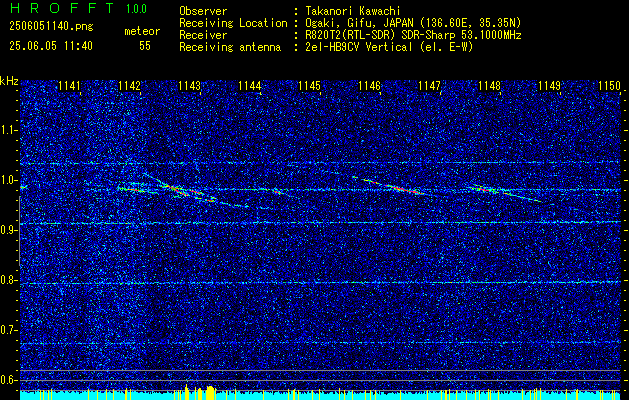This screenshot has width=629, height=400.
Task: Click antenna text 2el-HB9CV Vertical
Action: click(x=358, y=47)
